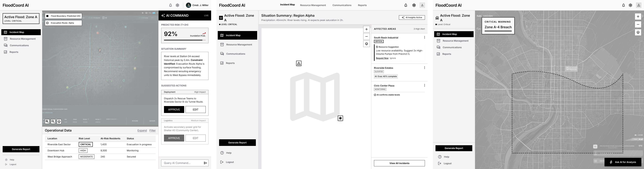Open settings gear in Situation Summary screen
Screen dimensions: 644x169
pos(414,5)
